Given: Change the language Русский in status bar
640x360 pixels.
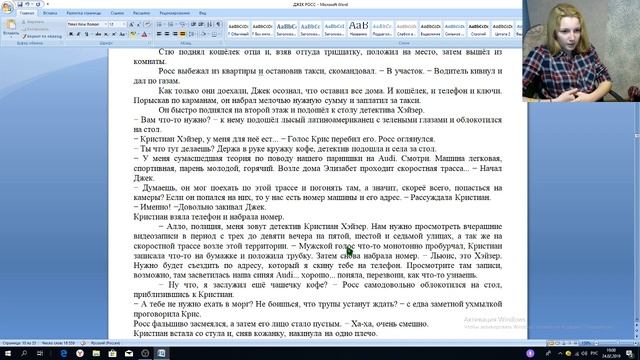Looking at the screenshot, I should 105,343.
